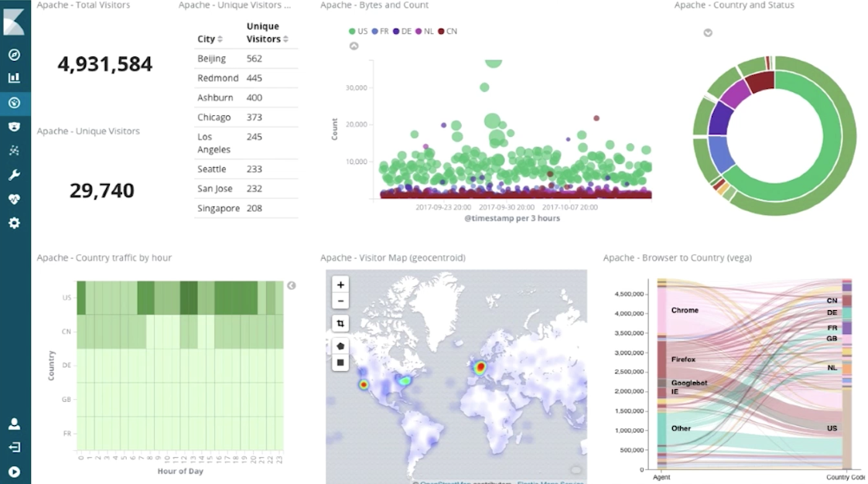Click the magenta NL segment in donut chart
This screenshot has height=484, width=868.
tap(736, 94)
